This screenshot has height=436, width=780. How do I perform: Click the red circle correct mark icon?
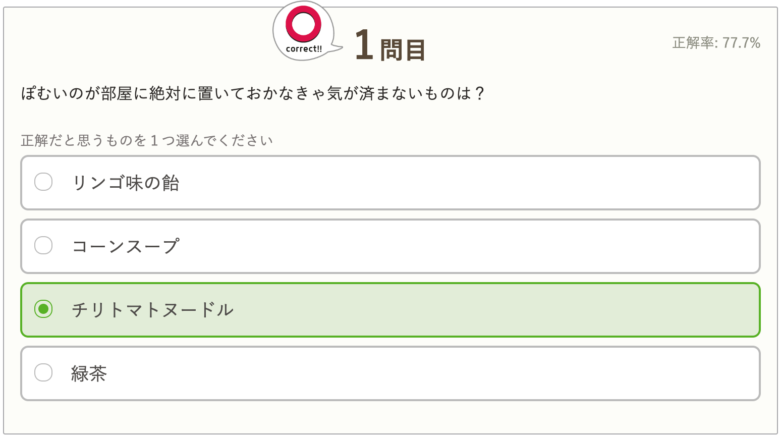303,23
